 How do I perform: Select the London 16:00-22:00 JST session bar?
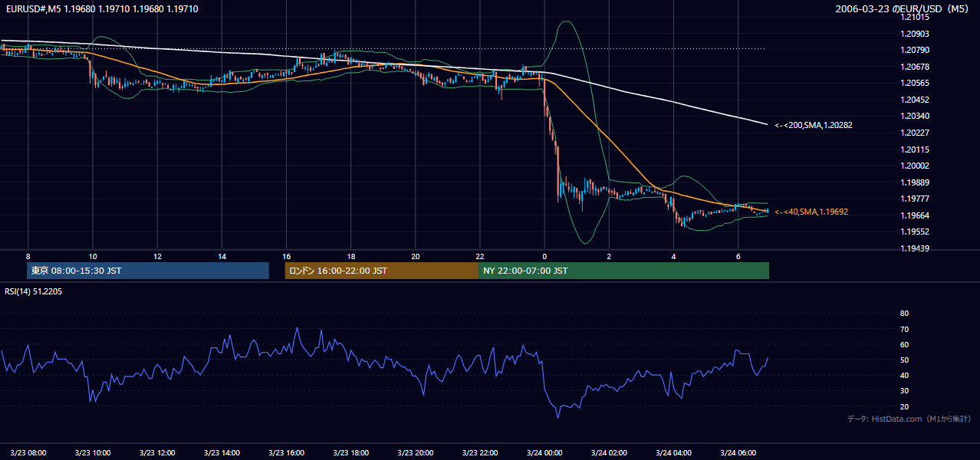381,271
